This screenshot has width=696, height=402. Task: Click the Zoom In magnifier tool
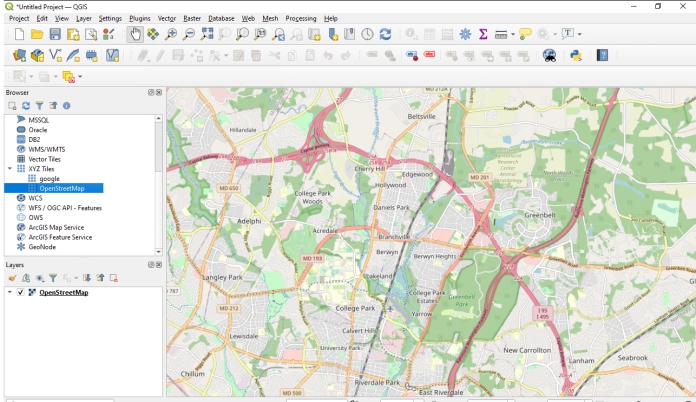pyautogui.click(x=171, y=34)
